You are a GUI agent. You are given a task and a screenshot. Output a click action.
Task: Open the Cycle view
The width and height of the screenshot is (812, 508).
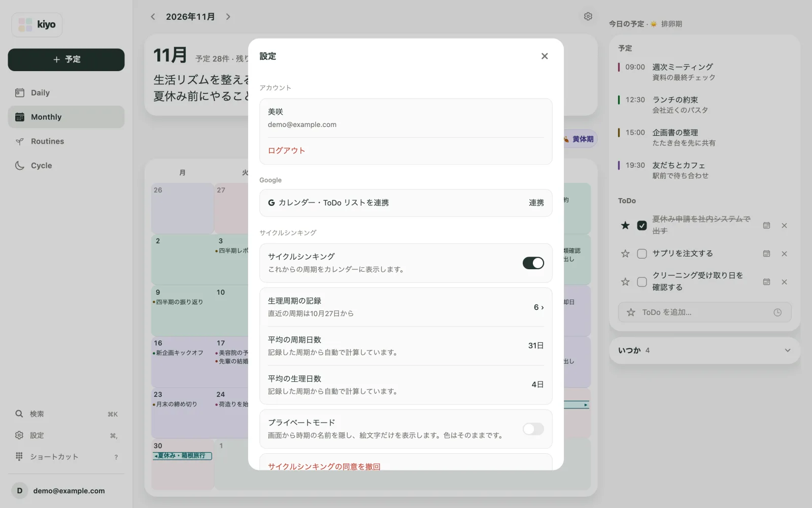(x=66, y=166)
